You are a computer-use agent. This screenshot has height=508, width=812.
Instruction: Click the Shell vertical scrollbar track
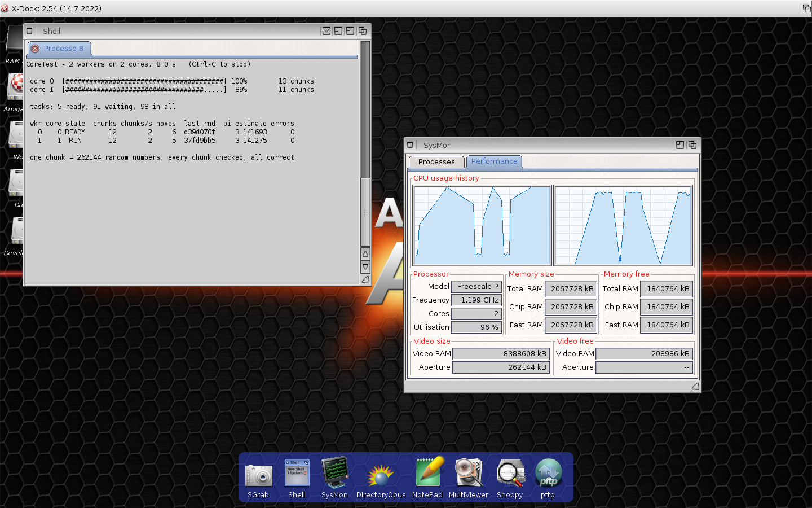pos(365,143)
